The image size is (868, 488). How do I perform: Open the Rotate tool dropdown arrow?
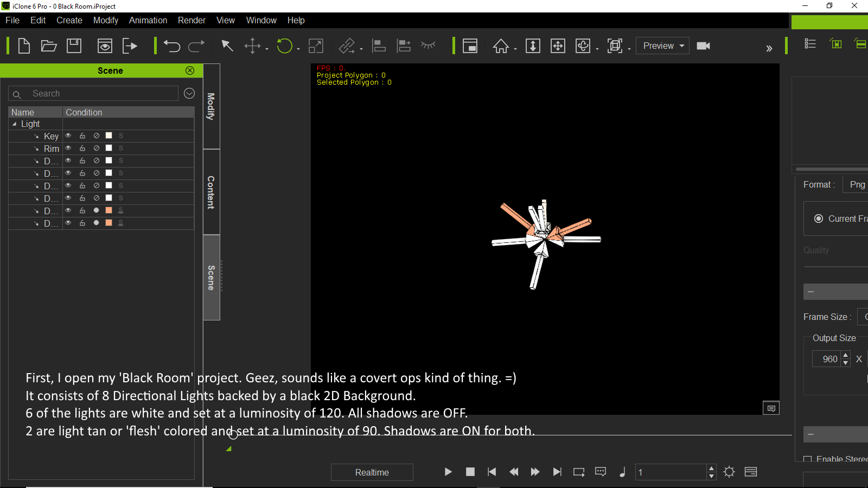point(298,49)
